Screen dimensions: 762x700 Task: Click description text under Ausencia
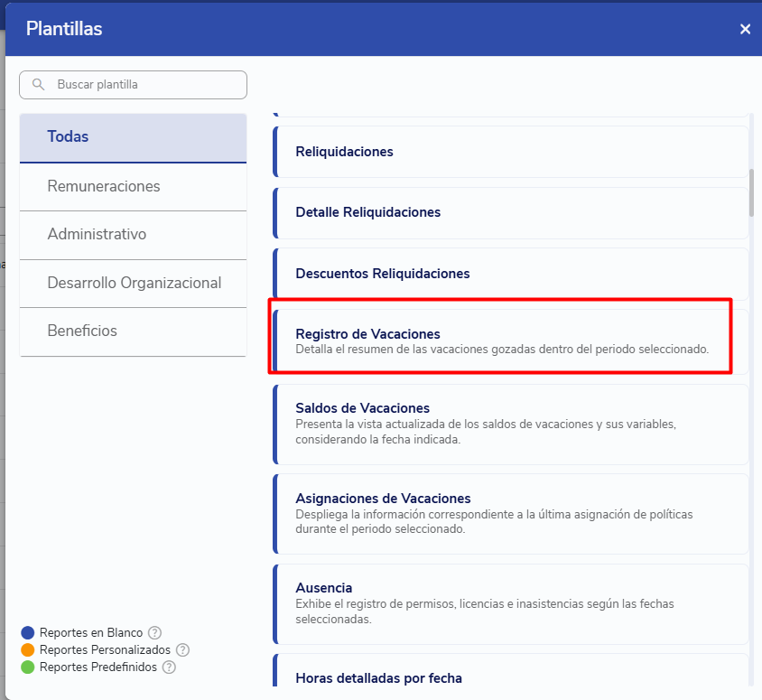pyautogui.click(x=485, y=611)
